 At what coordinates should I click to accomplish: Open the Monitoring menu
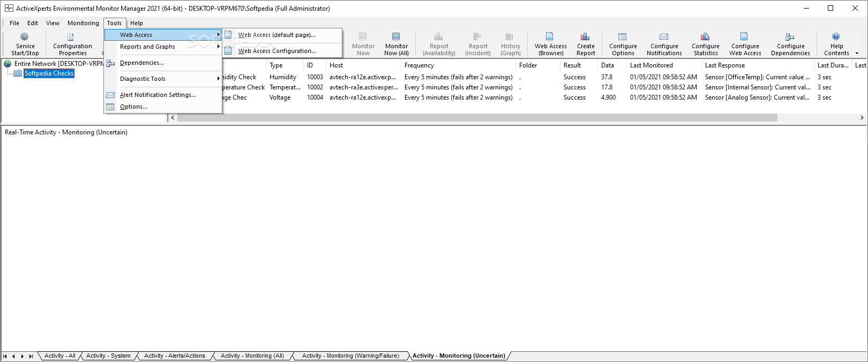tap(83, 23)
